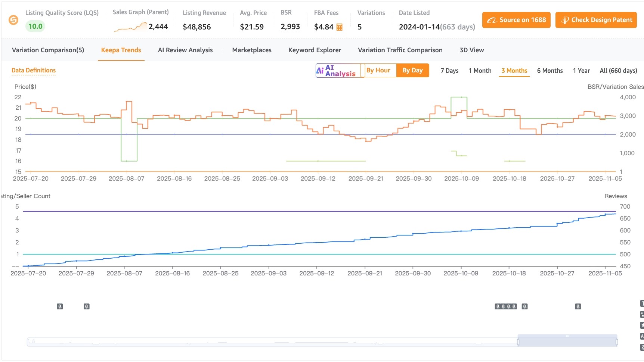The image size is (644, 362).
Task: Click the Check Design Patent button
Action: [x=596, y=20]
